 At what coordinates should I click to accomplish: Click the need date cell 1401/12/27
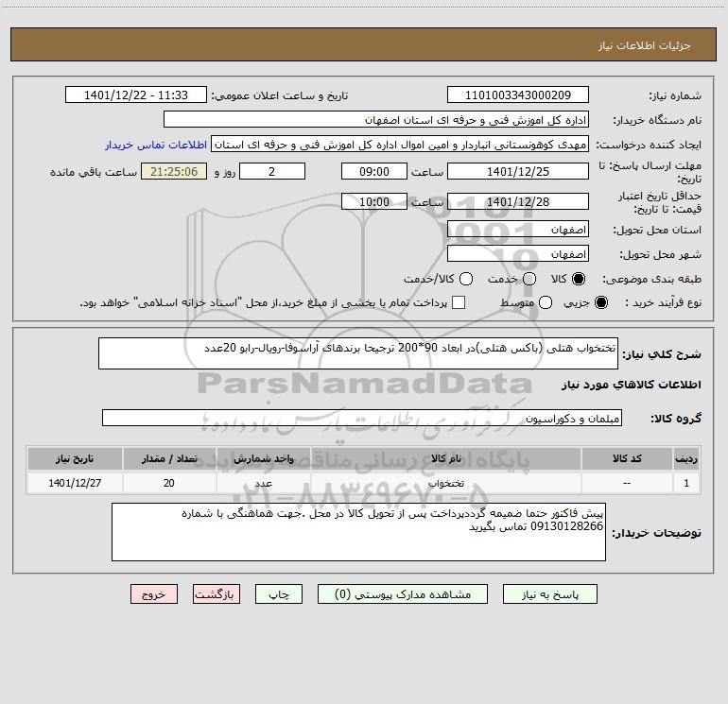75,483
